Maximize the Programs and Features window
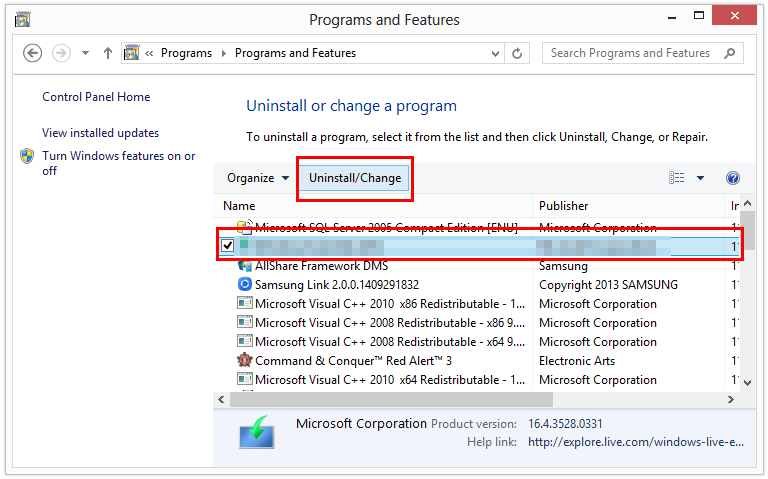The image size is (768, 479). click(x=699, y=16)
